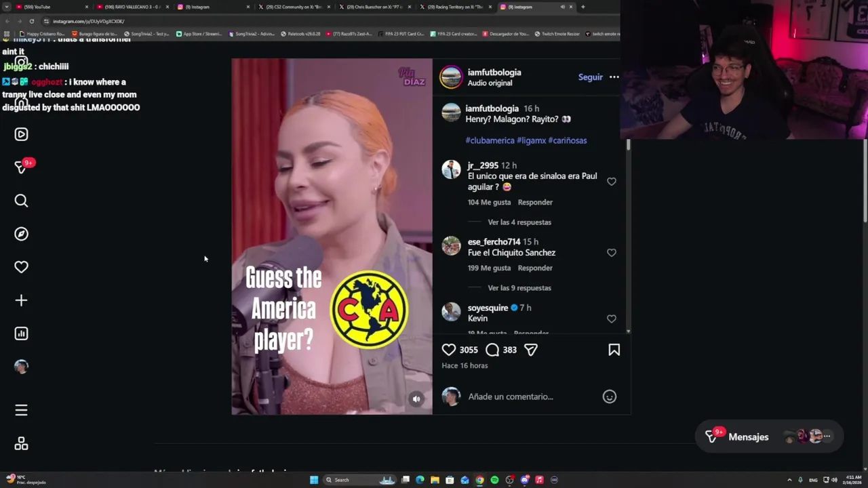Viewport: 868px width, 488px height.
Task: View 104 Me gusta on jr_2995 comment
Action: 489,203
